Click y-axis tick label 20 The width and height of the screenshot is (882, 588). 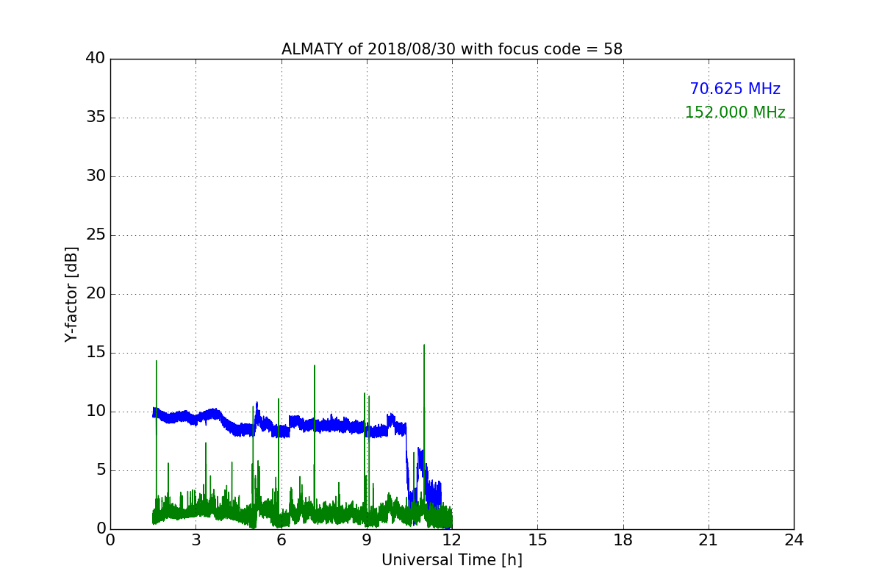[95, 294]
